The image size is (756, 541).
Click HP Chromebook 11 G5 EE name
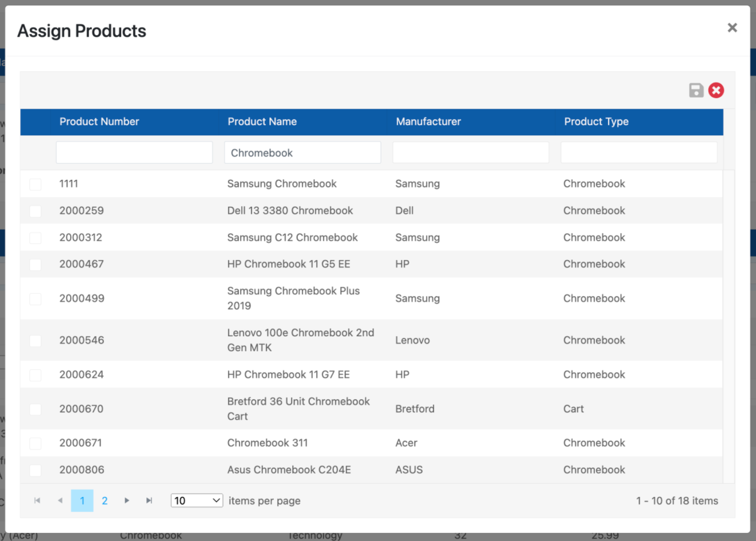tap(289, 264)
